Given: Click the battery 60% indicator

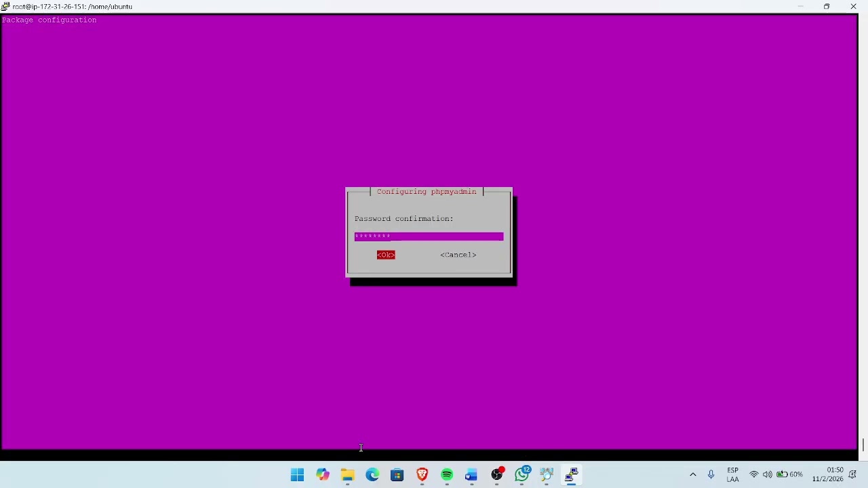Looking at the screenshot, I should click(x=790, y=475).
